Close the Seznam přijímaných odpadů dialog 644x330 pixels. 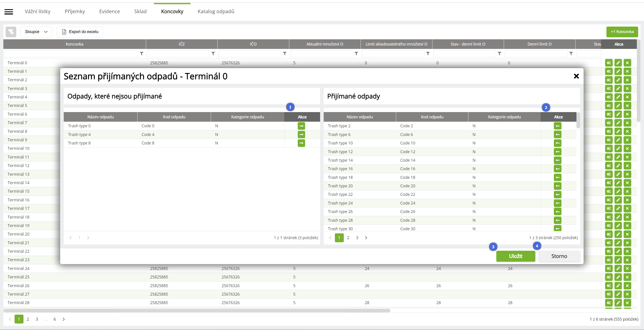[x=576, y=76]
